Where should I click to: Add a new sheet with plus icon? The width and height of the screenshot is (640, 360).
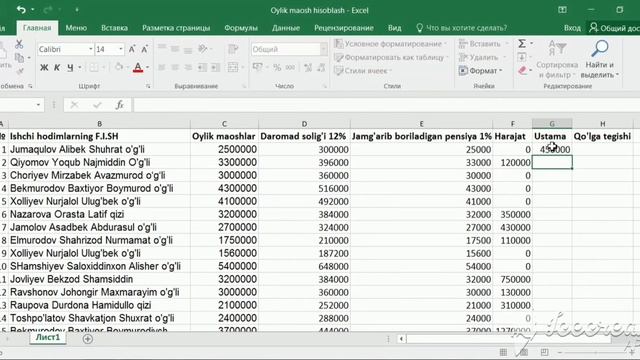[x=87, y=338]
